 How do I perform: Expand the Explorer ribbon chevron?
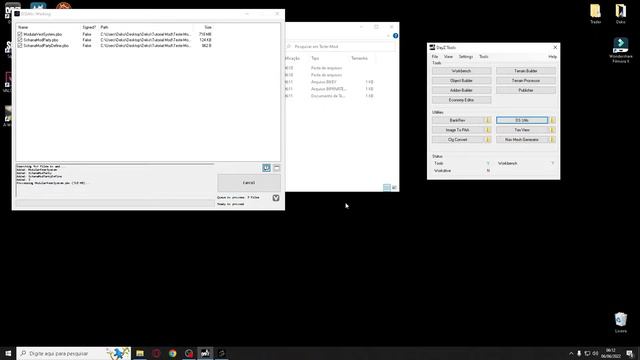click(388, 36)
